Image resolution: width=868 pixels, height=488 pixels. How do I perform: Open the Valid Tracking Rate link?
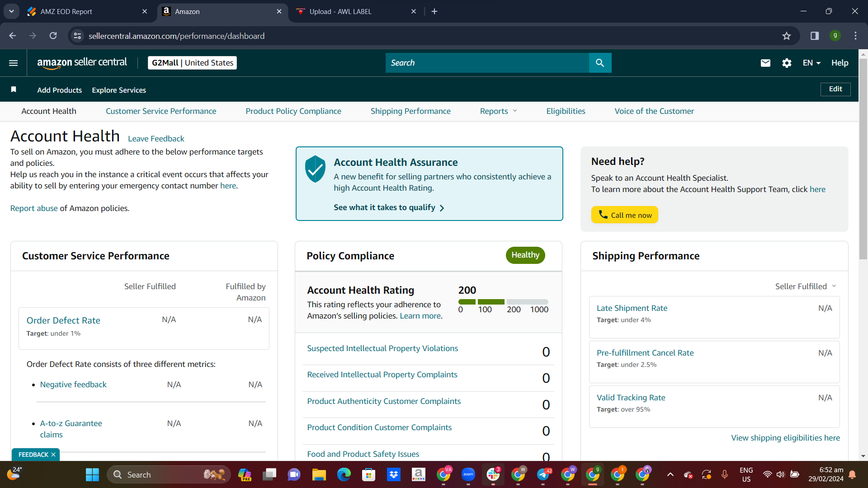coord(631,398)
